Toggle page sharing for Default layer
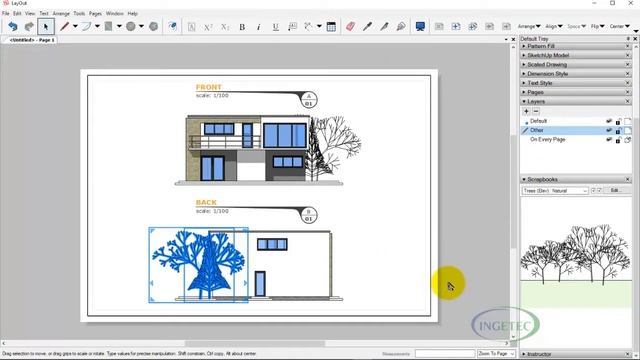The width and height of the screenshot is (640, 360). click(x=627, y=121)
